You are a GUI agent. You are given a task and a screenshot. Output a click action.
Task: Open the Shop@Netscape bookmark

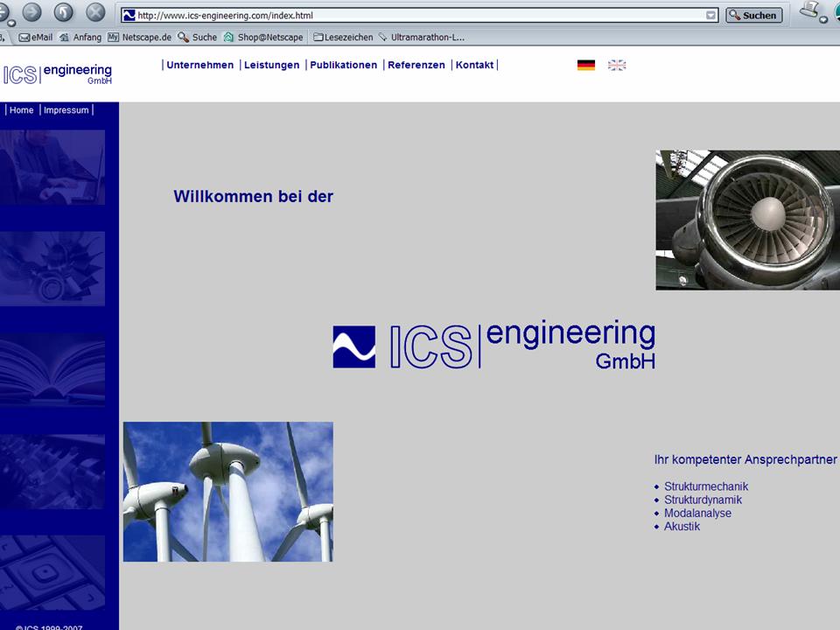263,38
